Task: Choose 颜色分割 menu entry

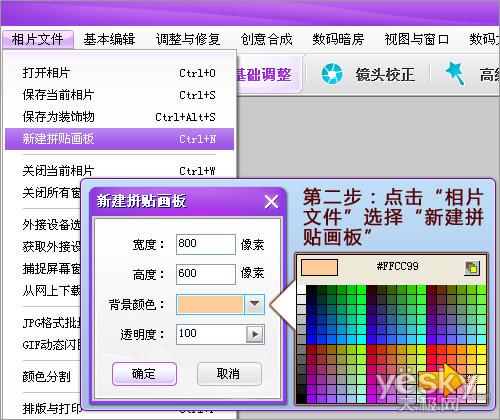Action: tap(47, 377)
